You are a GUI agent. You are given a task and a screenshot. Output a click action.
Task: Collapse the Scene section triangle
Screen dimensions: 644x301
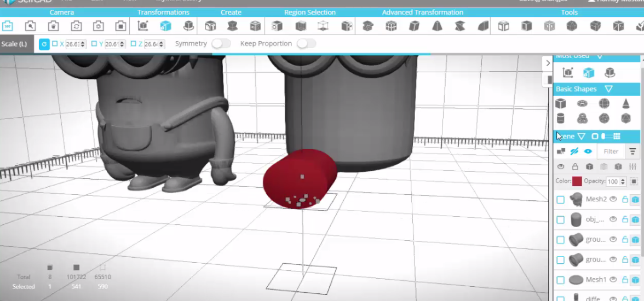[x=581, y=136]
